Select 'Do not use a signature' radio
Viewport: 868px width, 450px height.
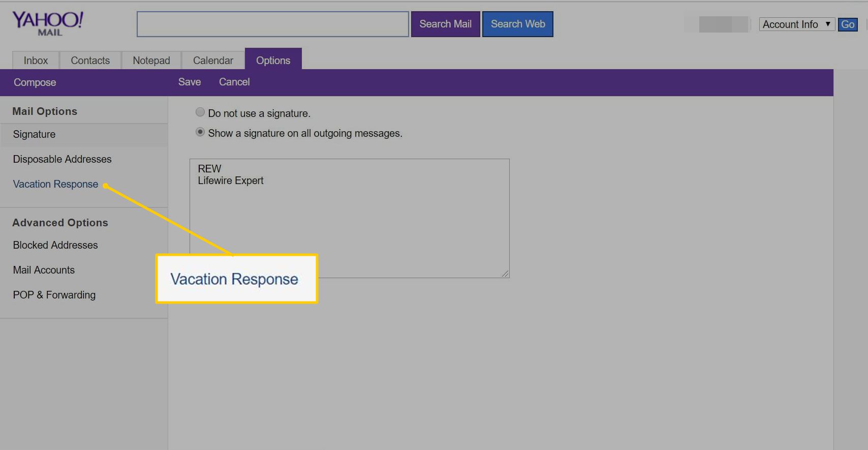(x=200, y=112)
